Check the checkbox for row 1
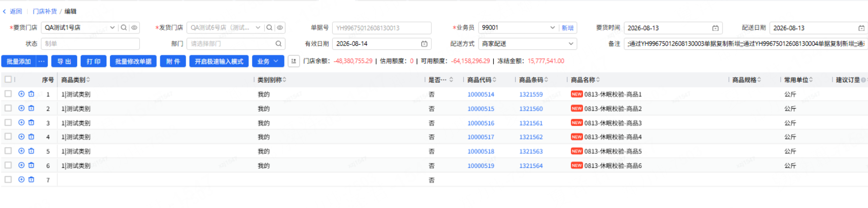 [8, 94]
